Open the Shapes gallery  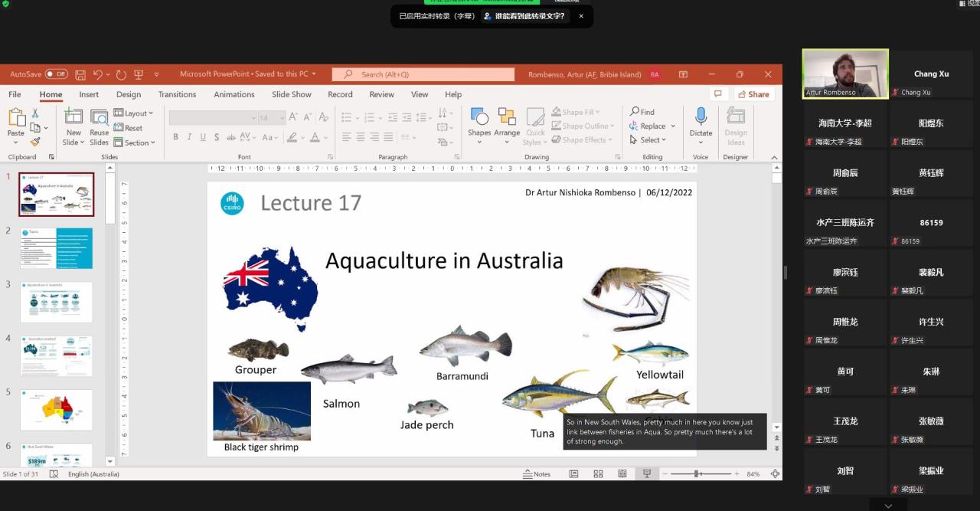pos(479,121)
